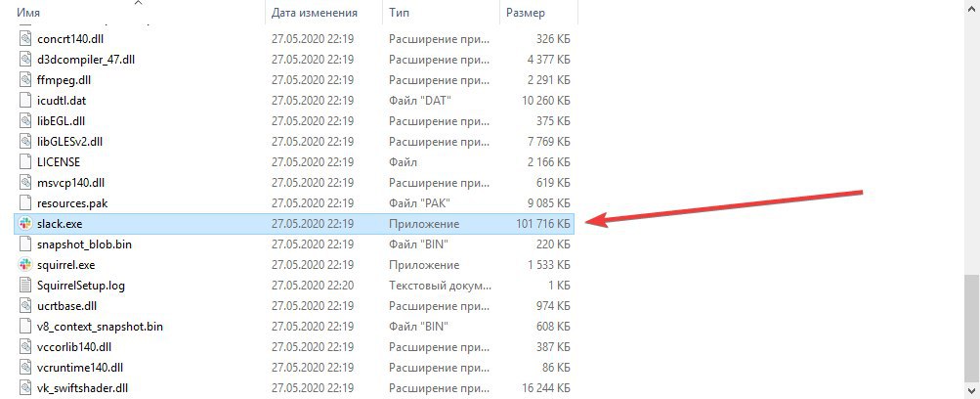Image resolution: width=980 pixels, height=399 pixels.
Task: Click the vcruntime140.dll file icon
Action: (25, 368)
